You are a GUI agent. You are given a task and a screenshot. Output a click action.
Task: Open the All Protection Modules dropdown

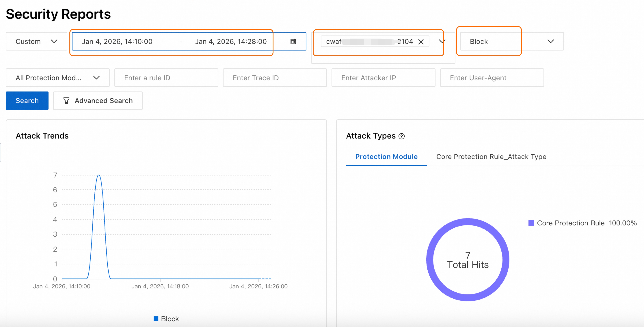point(58,78)
